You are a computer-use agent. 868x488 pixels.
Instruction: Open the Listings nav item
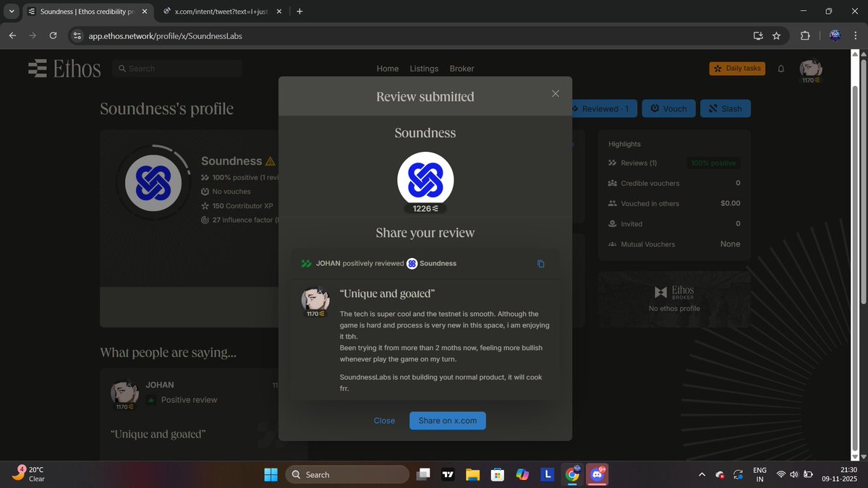pos(424,69)
